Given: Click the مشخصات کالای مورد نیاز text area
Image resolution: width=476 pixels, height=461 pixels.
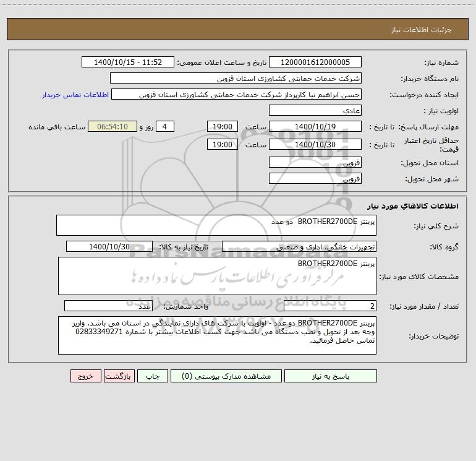Looking at the screenshot, I should [217, 276].
